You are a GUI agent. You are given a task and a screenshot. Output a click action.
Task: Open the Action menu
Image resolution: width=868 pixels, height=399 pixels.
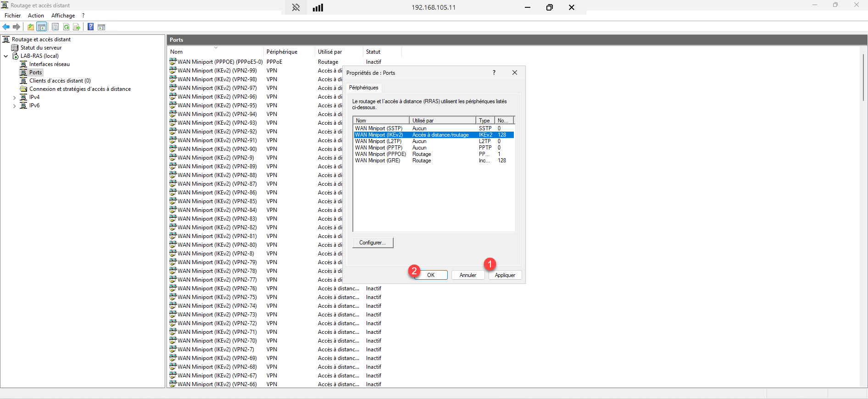(36, 16)
